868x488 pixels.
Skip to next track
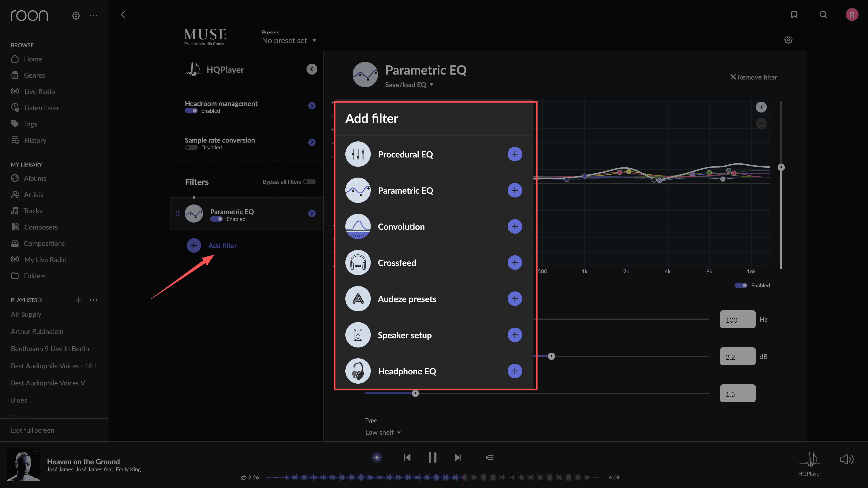click(x=458, y=457)
